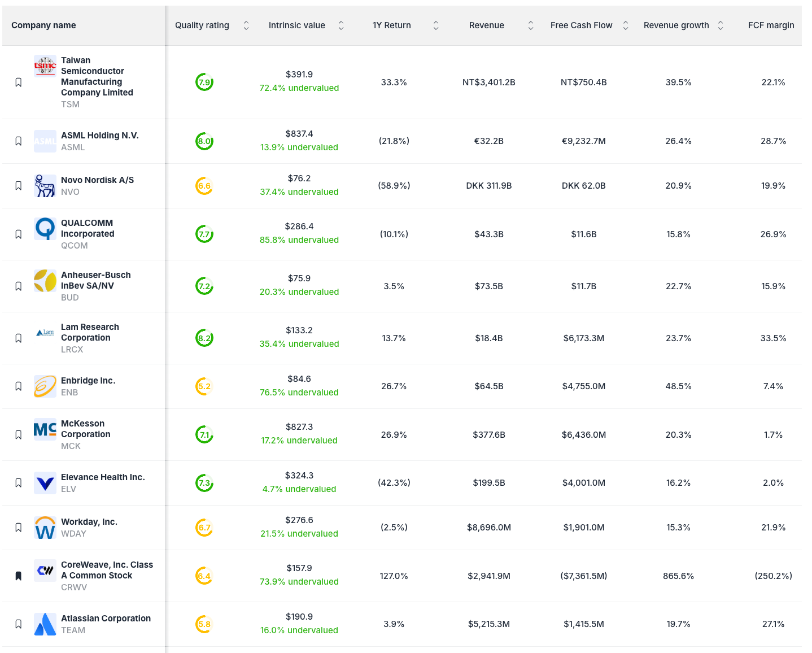Click the FCF margin column header
812x653 pixels.
(771, 25)
